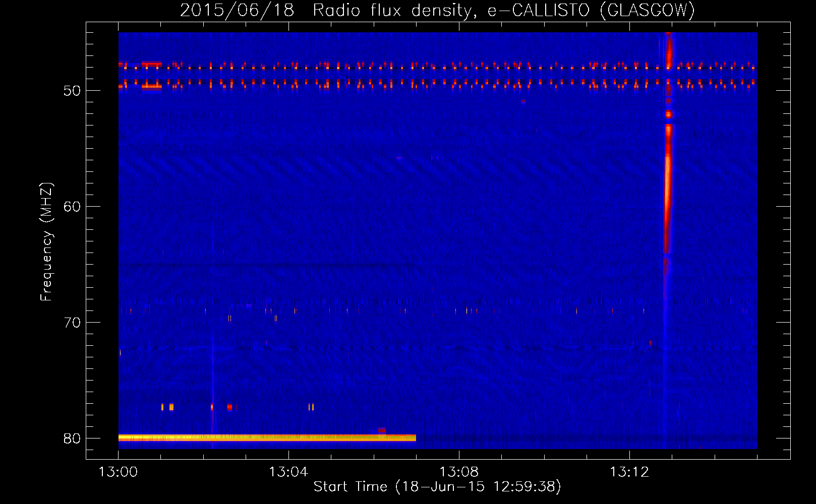Click the plot title "2015/06/18 Radio flux density, e-CALLISTO (GLASGOW)"

tap(437, 10)
